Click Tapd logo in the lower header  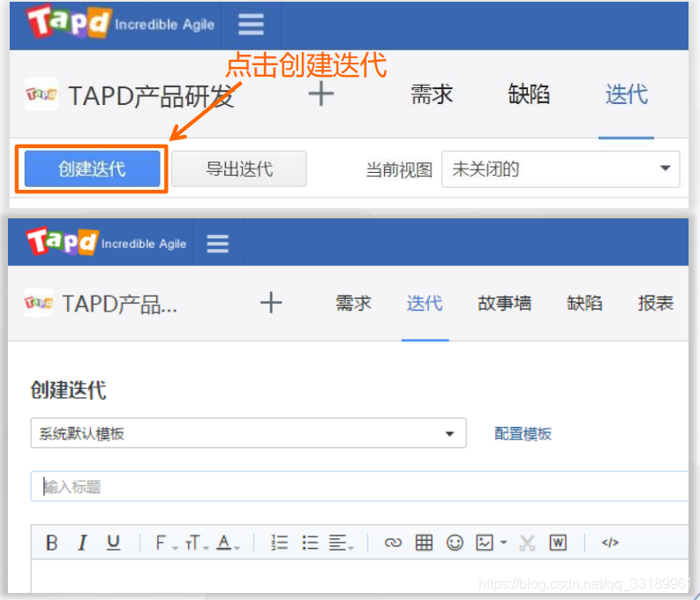pos(62,241)
